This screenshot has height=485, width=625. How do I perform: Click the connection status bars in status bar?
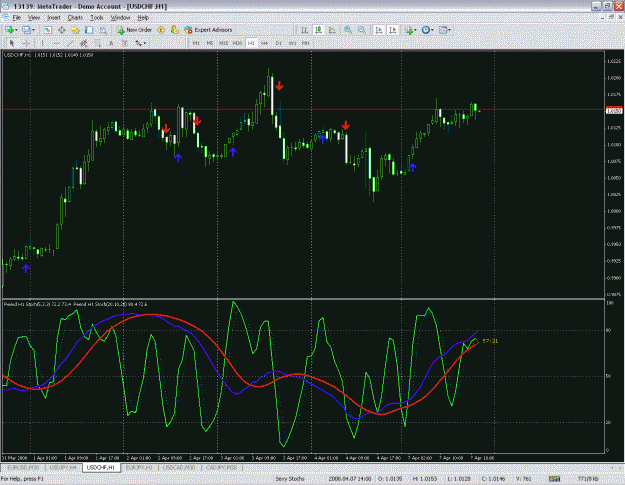[554, 479]
